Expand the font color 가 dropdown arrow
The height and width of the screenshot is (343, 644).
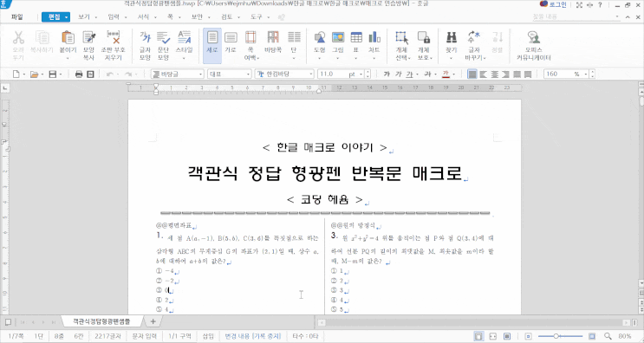tap(454, 74)
